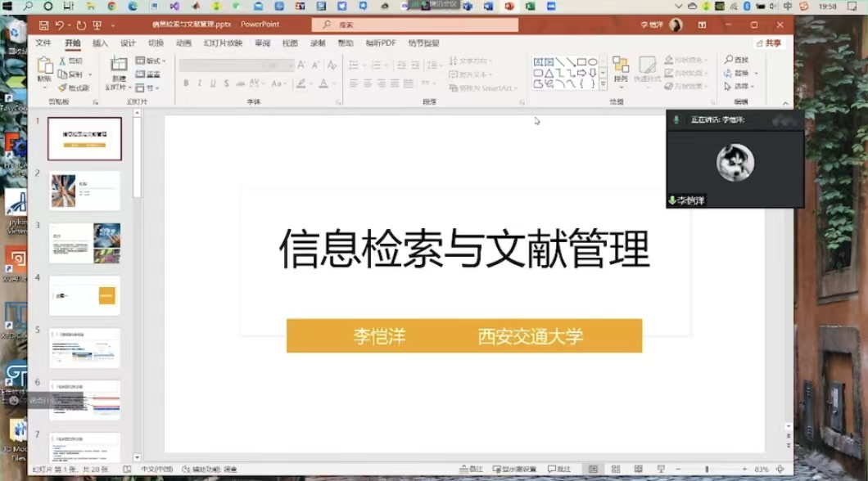The width and height of the screenshot is (868, 481).
Task: Choose the right arrow shape
Action: point(581,73)
